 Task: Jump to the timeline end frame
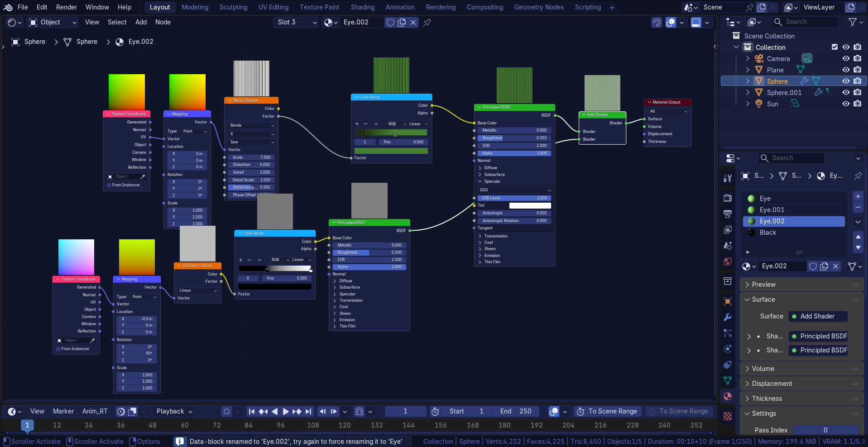pos(308,411)
